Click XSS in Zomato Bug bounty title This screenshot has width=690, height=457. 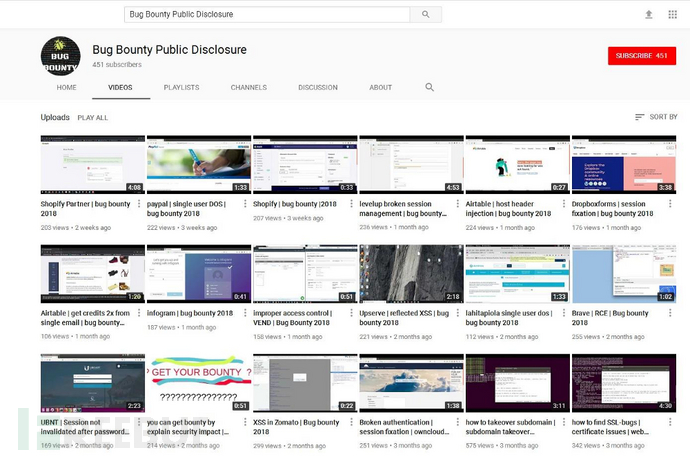[296, 427]
